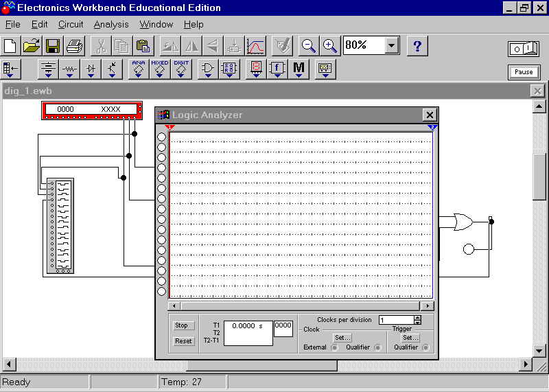Open Mixed ICs parts bin
Viewport: 549px width, 392px height.
click(x=160, y=69)
